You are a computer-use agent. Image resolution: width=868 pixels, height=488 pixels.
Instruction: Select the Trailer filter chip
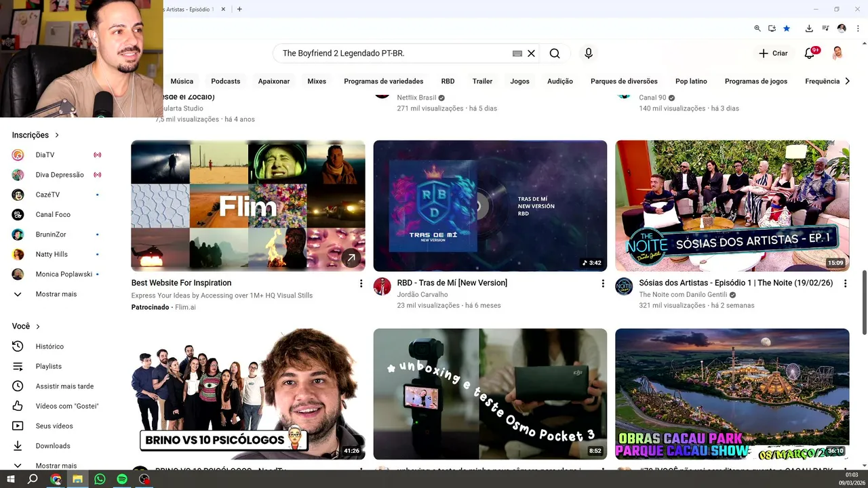[482, 81]
